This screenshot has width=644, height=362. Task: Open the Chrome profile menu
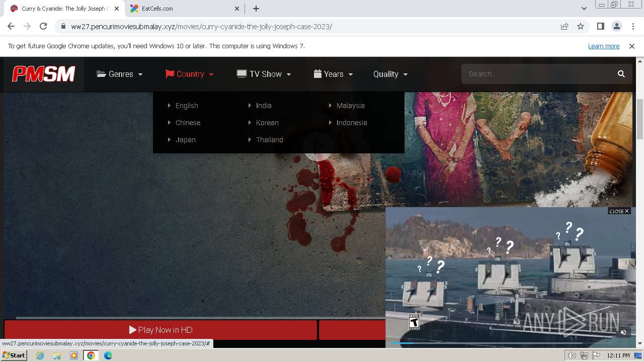click(x=616, y=27)
